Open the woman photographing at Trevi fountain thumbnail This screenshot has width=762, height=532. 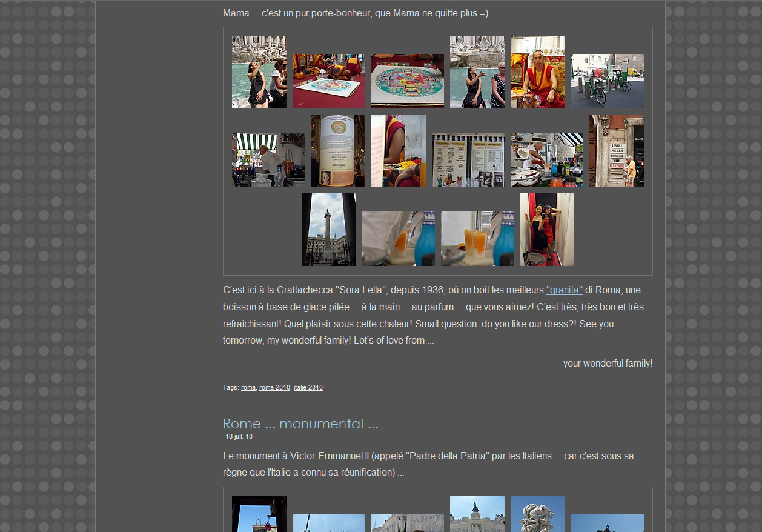259,72
